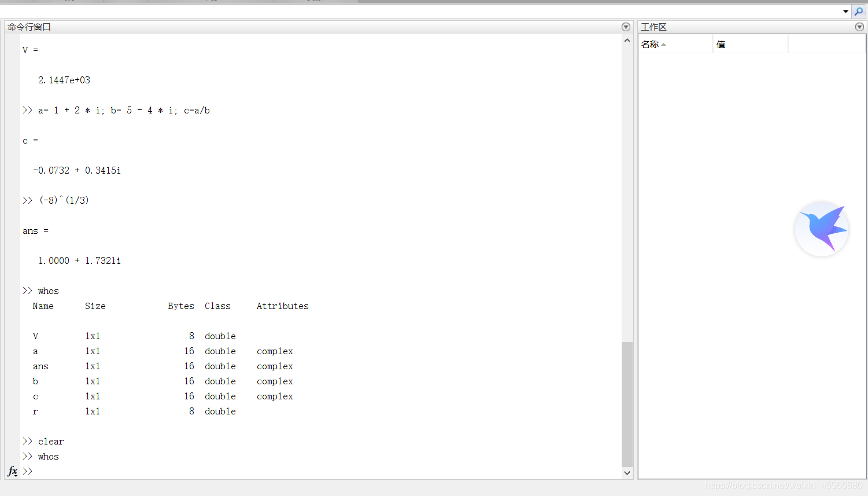This screenshot has height=496, width=868.
Task: Select the 工作区 panel title
Action: 653,27
